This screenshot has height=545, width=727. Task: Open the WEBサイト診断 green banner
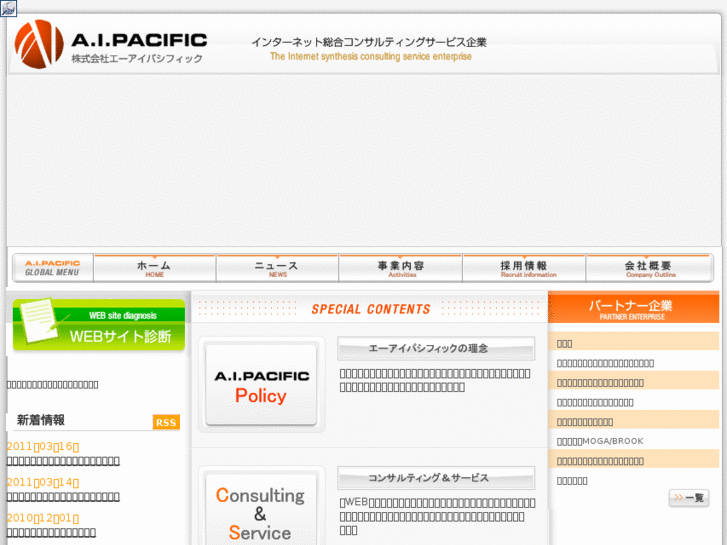pos(99,325)
